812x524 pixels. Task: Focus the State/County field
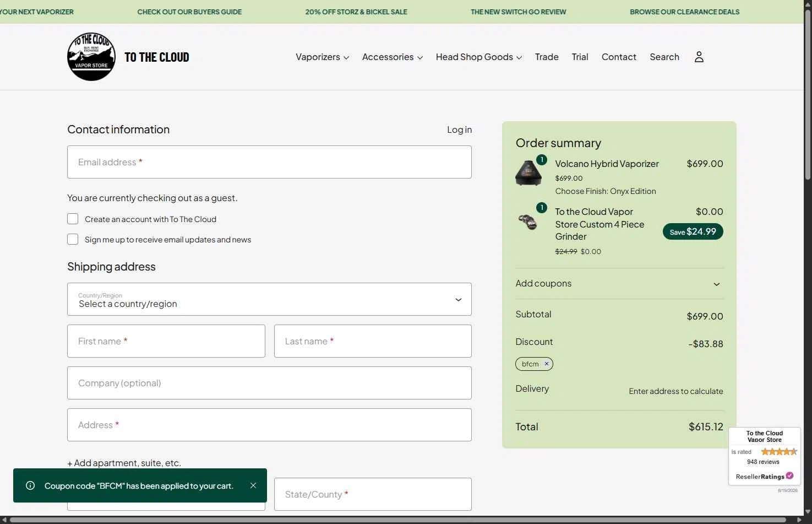click(x=373, y=494)
